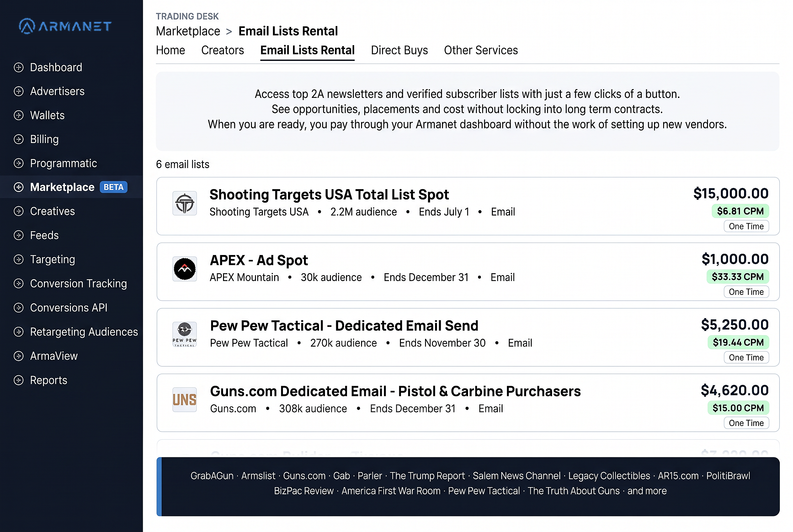793x532 pixels.
Task: Click the Pew Pew Tactical logo thumbnail
Action: [x=184, y=334]
